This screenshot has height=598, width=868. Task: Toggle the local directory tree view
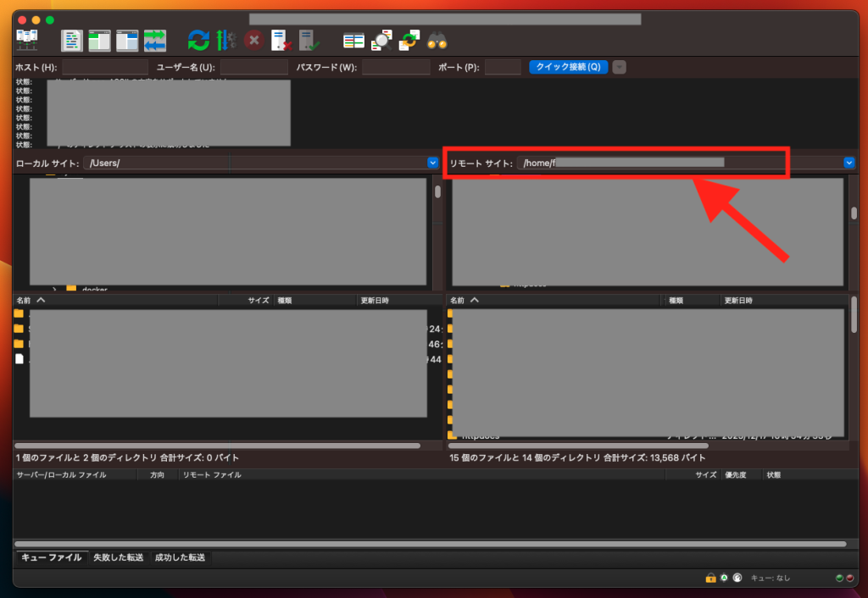(x=99, y=40)
